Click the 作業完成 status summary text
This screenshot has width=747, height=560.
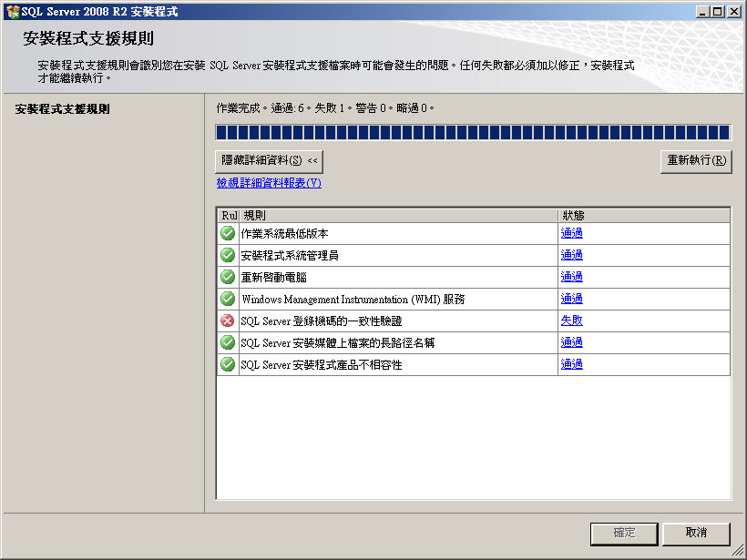tap(325, 108)
